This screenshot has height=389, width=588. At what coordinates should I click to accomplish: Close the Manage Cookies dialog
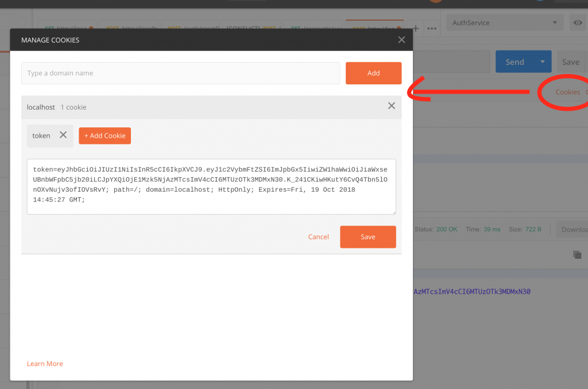click(401, 40)
